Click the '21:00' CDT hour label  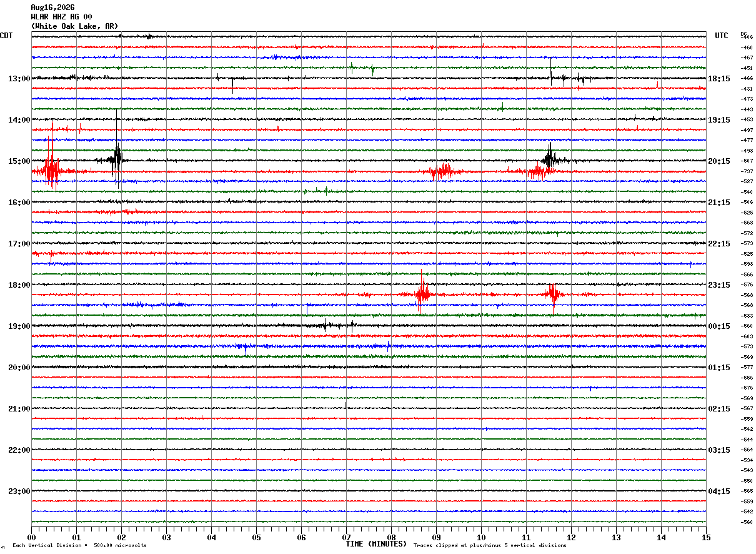19,409
